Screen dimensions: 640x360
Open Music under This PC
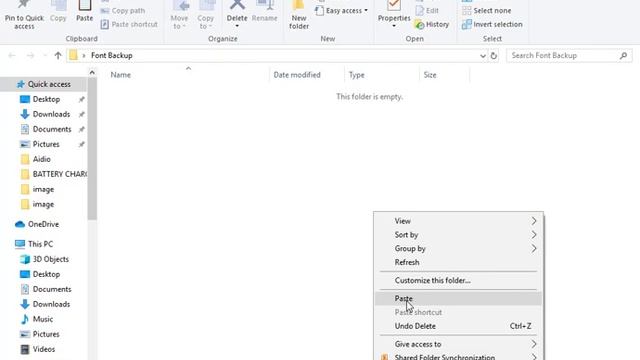(x=42, y=319)
